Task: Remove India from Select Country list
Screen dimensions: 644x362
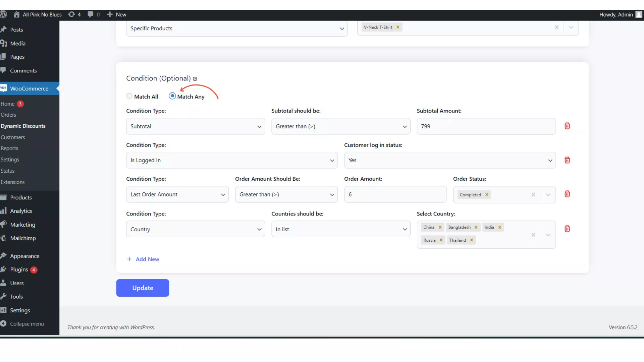Action: tap(499, 227)
